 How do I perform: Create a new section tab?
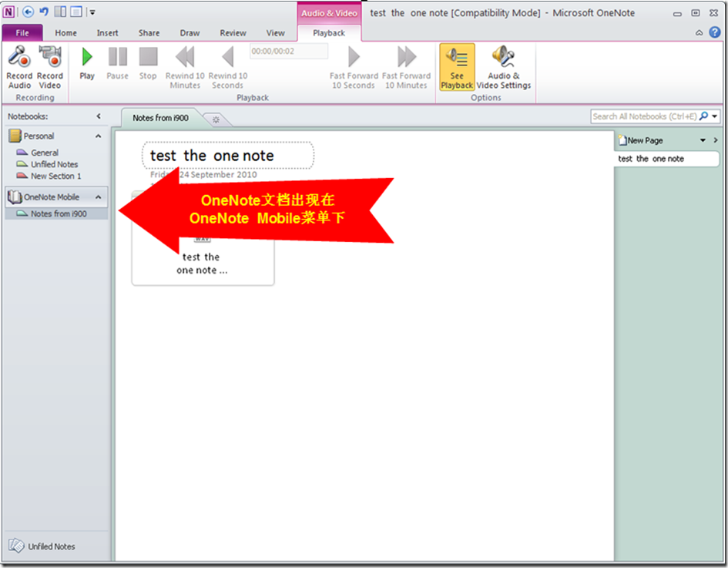click(x=216, y=119)
